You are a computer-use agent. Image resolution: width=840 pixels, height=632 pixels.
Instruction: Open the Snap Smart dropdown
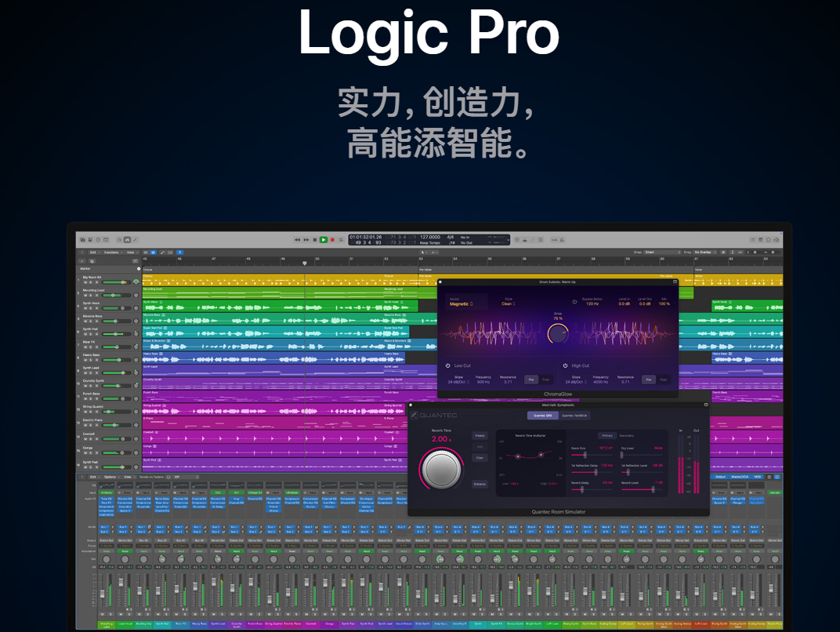coord(662,252)
